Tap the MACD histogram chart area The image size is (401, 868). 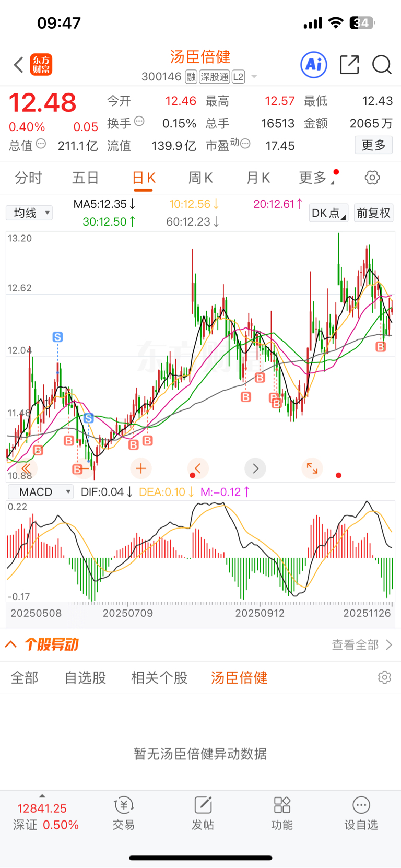pyautogui.click(x=200, y=552)
